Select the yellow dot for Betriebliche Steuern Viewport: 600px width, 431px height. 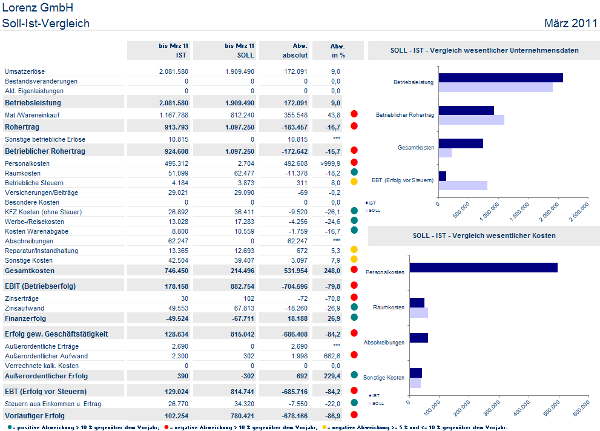coord(354,182)
